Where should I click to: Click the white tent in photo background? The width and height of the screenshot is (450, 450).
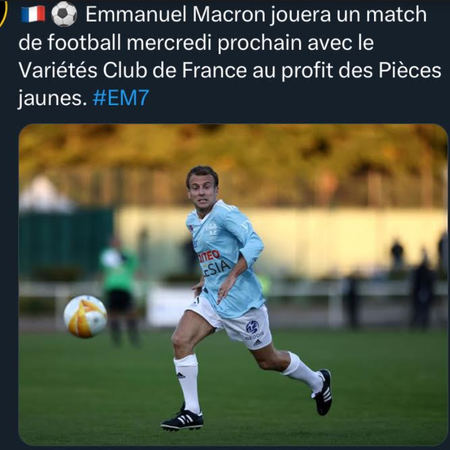click(45, 194)
